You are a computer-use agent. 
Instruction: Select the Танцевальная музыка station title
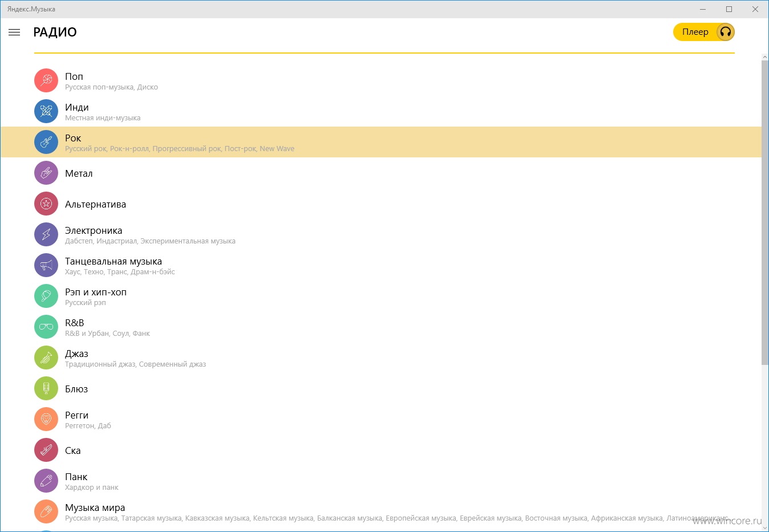(x=114, y=261)
